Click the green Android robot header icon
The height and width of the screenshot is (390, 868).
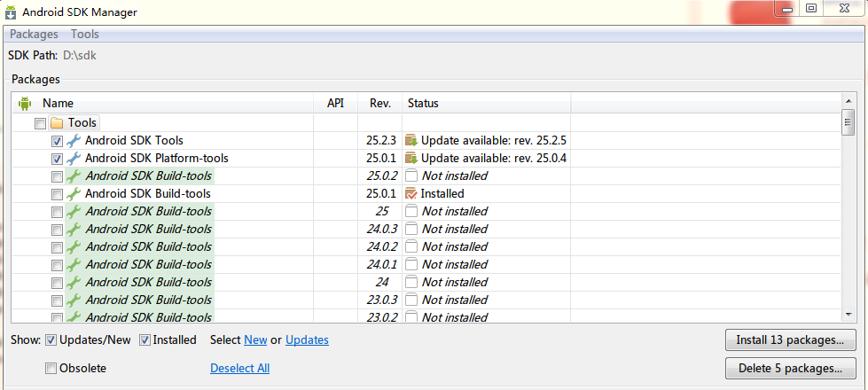click(x=24, y=104)
